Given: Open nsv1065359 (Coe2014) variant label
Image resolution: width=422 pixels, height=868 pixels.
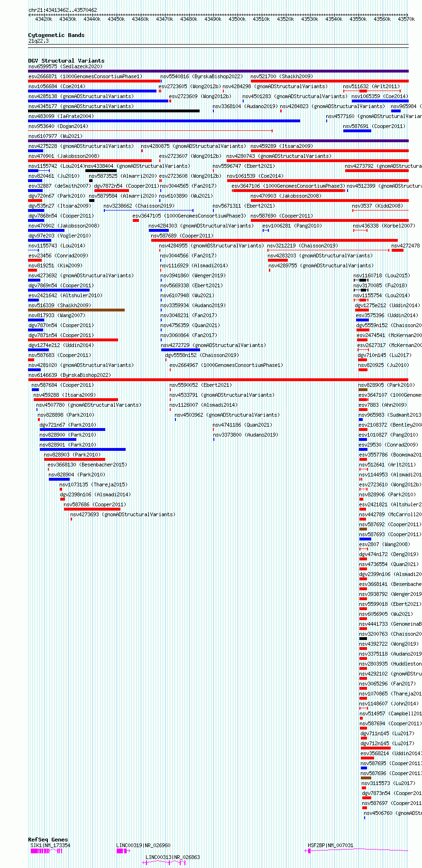Looking at the screenshot, I should (x=380, y=97).
